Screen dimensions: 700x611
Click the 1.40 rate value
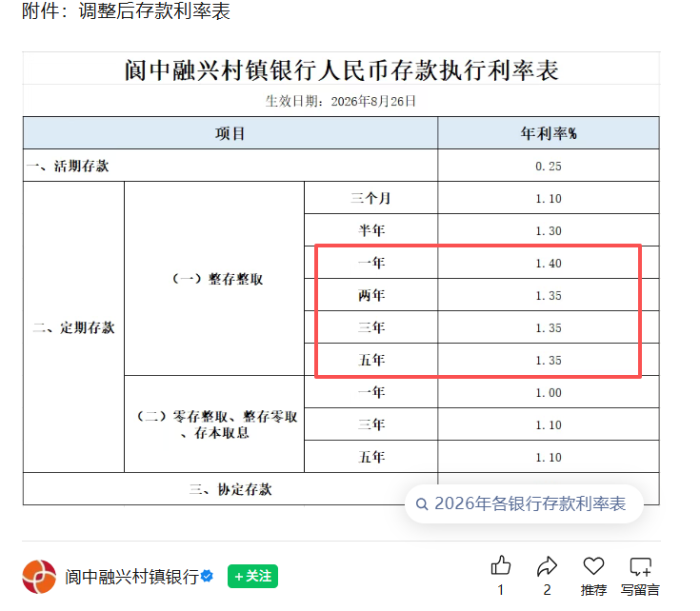pyautogui.click(x=549, y=263)
